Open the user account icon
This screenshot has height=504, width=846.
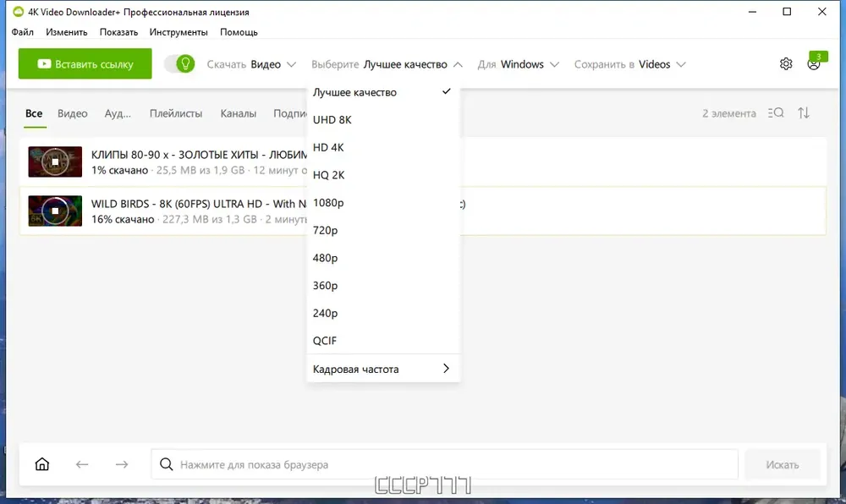pyautogui.click(x=814, y=64)
